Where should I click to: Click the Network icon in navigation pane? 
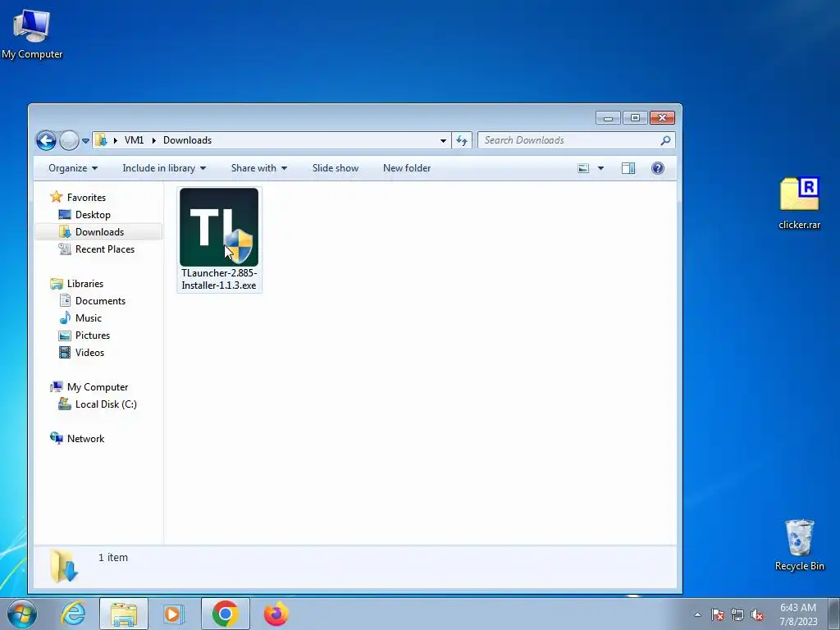57,438
